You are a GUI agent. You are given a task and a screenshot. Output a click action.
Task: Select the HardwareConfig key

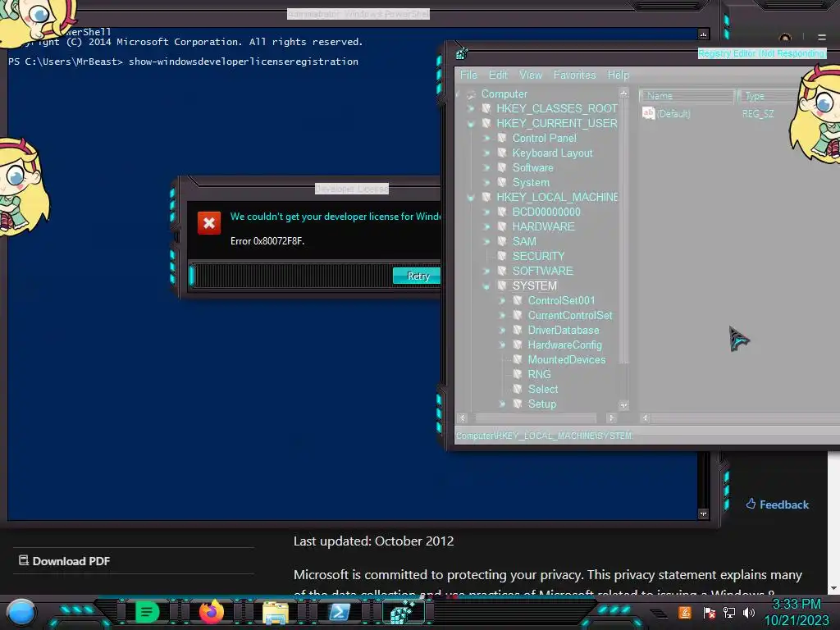click(x=564, y=345)
